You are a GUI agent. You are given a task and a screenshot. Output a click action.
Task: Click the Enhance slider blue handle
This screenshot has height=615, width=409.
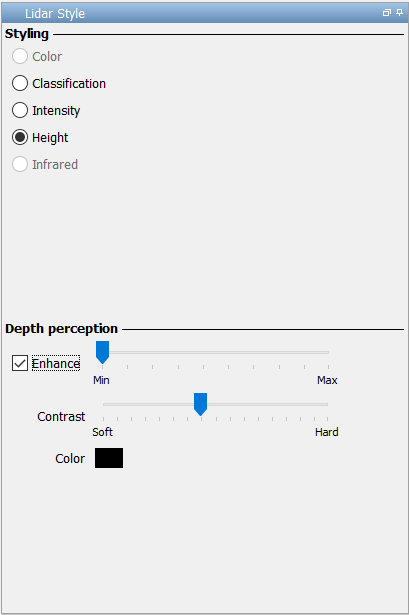pyautogui.click(x=102, y=352)
